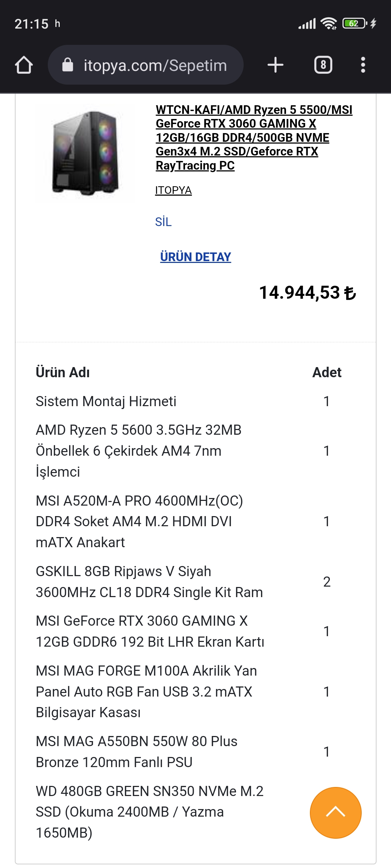The image size is (391, 868).
Task: Tap the battery indicator icon
Action: [354, 24]
